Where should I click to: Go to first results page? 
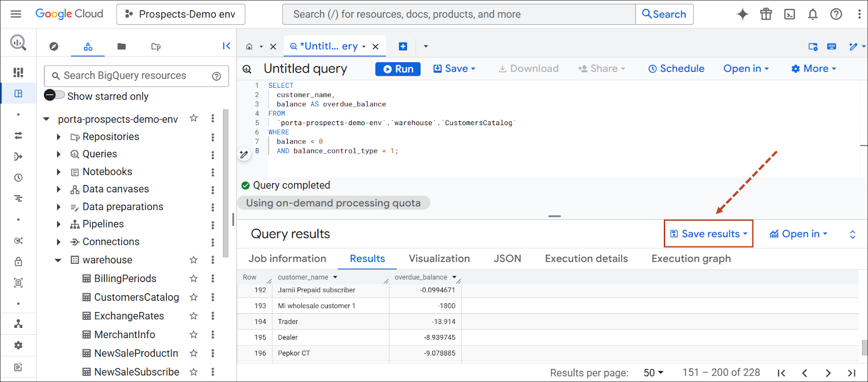[x=781, y=373]
